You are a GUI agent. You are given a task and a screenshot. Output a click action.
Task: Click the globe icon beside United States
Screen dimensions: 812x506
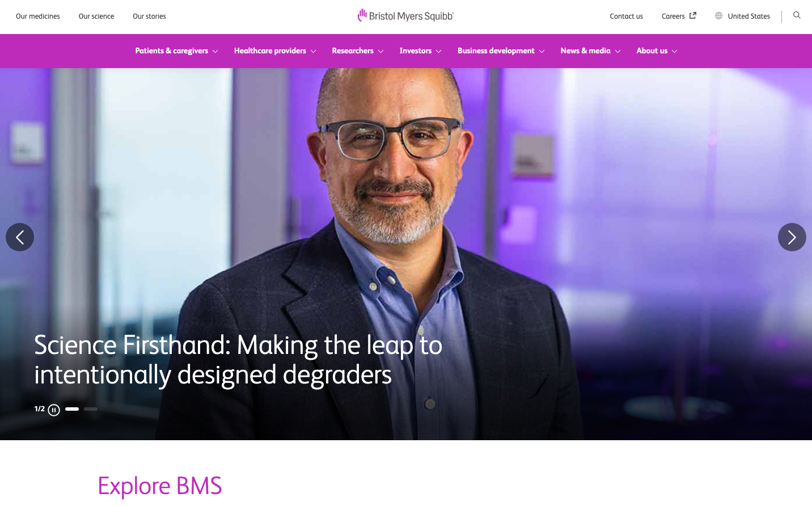(718, 16)
